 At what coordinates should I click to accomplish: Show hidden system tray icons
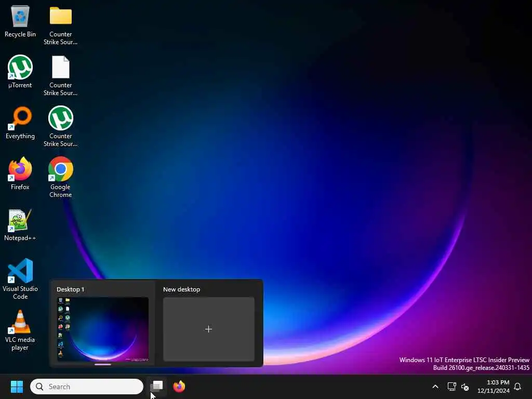(x=435, y=387)
